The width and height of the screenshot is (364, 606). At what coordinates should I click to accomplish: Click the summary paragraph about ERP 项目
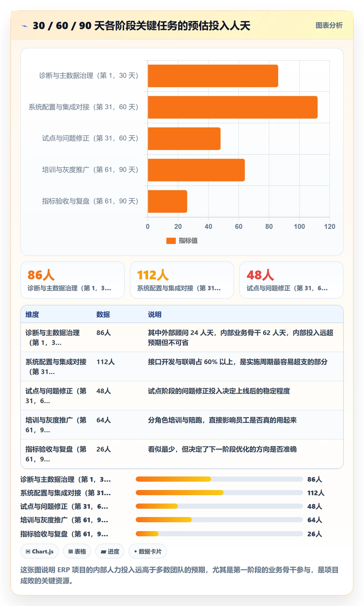[179, 575]
